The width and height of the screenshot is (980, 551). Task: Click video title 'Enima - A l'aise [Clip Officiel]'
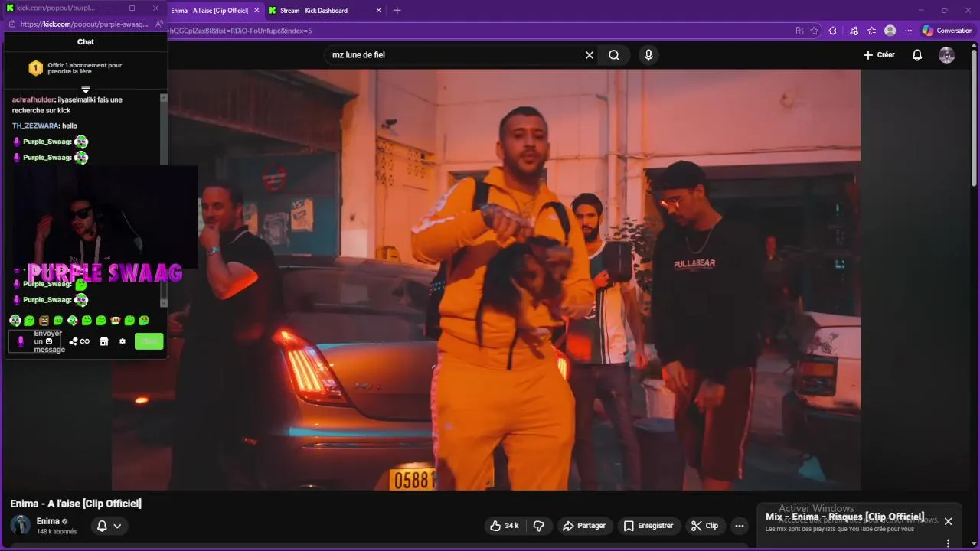(76, 504)
